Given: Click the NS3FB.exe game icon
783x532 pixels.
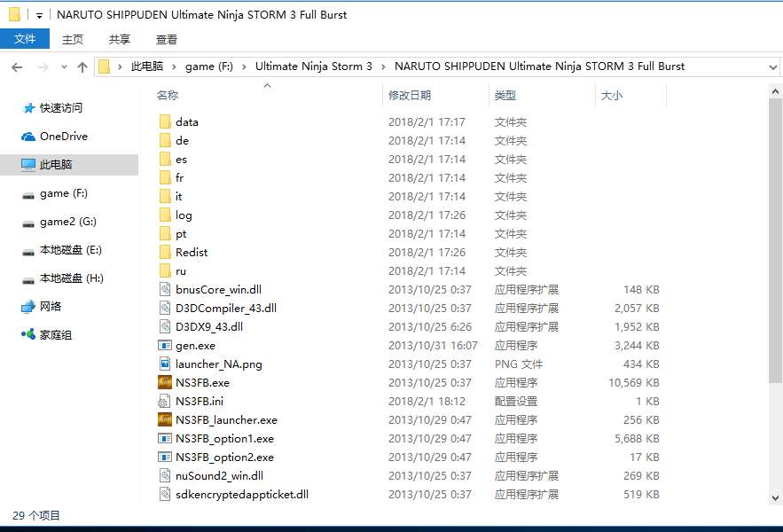Looking at the screenshot, I should [x=165, y=383].
